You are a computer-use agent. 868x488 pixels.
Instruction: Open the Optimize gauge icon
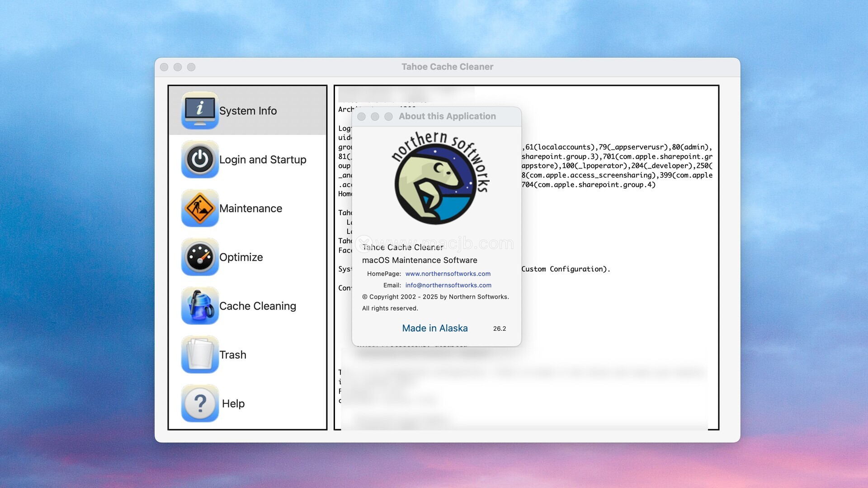coord(200,257)
